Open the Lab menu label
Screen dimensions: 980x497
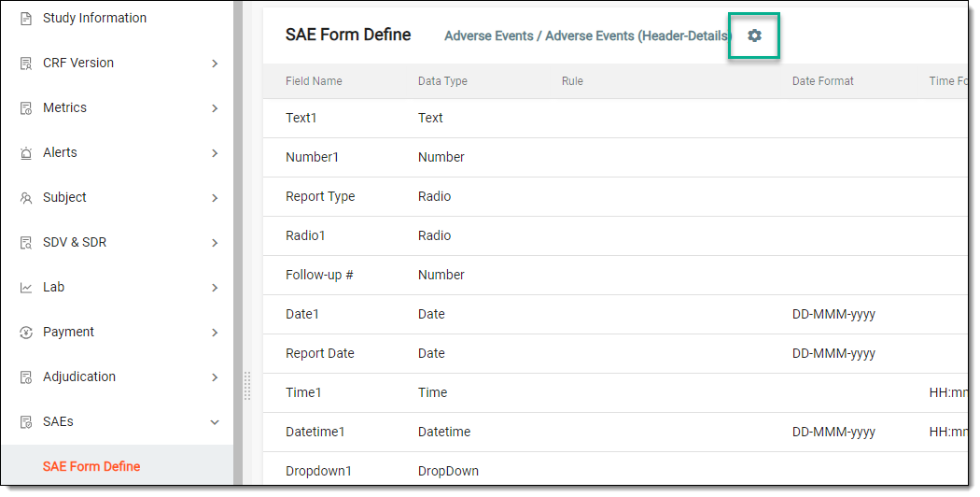(54, 288)
